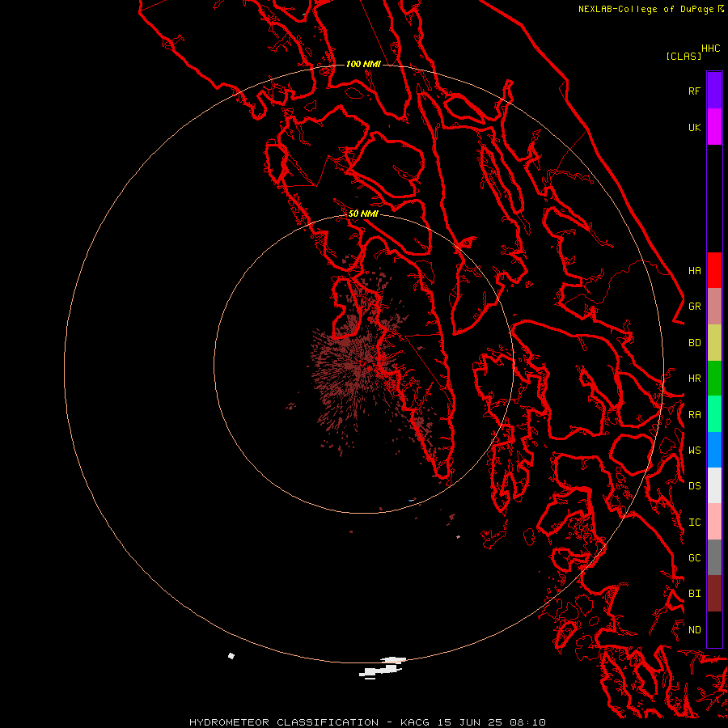Click the HR green legend swatch
This screenshot has height=728, width=728.
pyautogui.click(x=714, y=379)
